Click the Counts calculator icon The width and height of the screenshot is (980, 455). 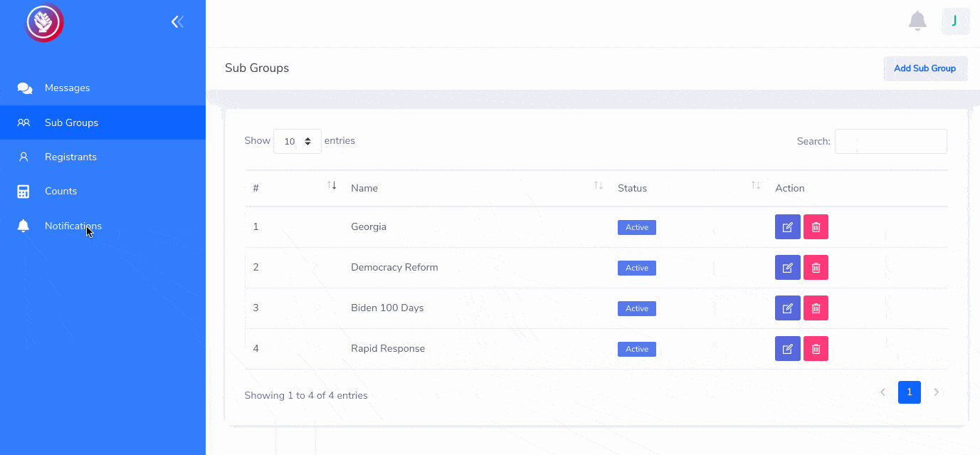[x=23, y=191]
